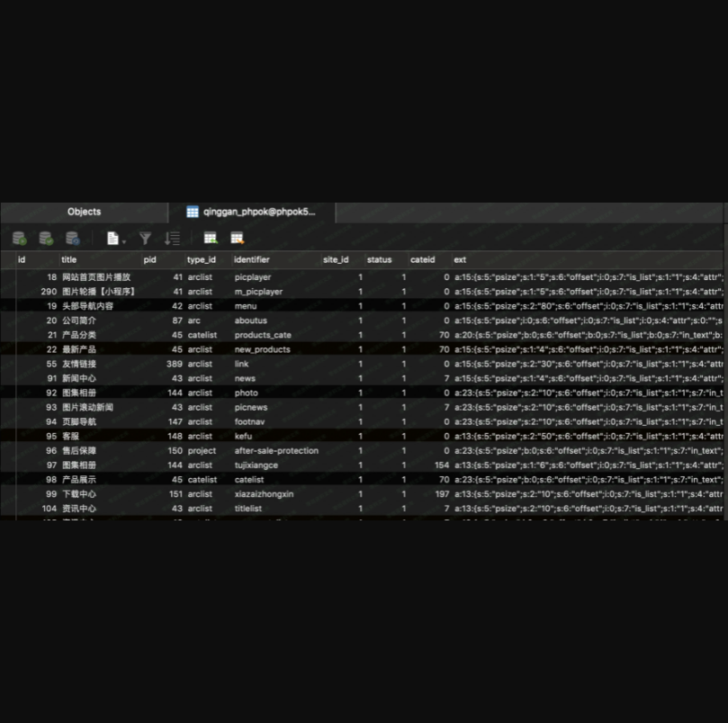
Task: Open the text document dropdown icon
Action: [x=115, y=239]
